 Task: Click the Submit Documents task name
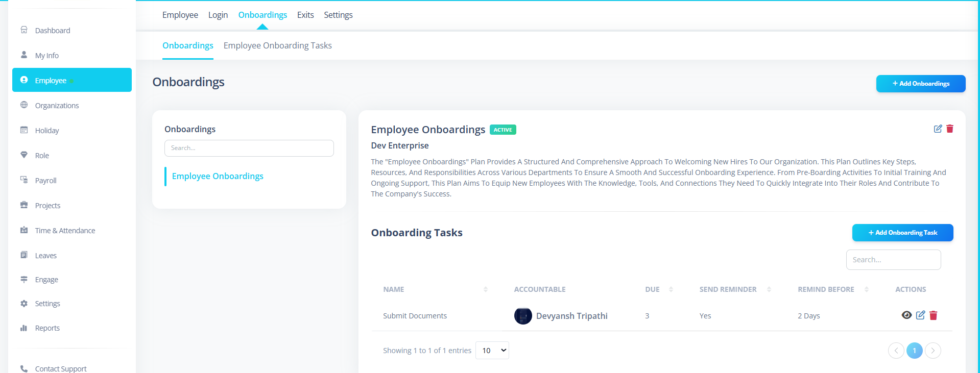click(415, 316)
